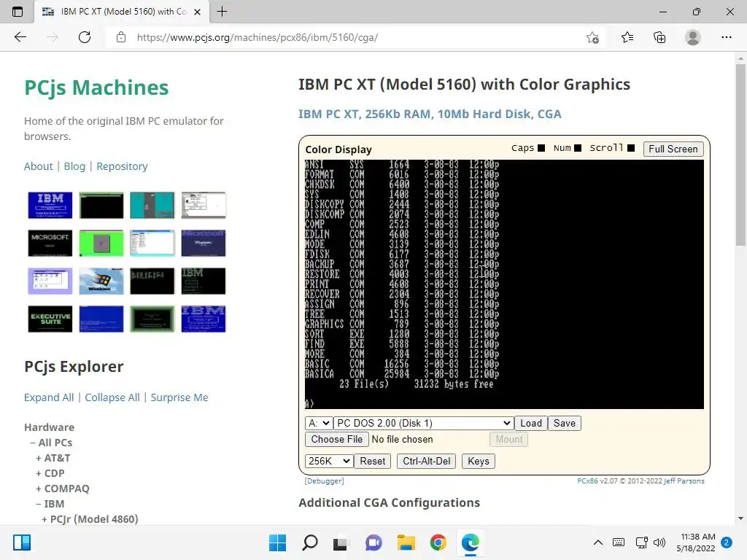This screenshot has height=560, width=747.
Task: Open Edge profile avatar
Action: pos(693,37)
